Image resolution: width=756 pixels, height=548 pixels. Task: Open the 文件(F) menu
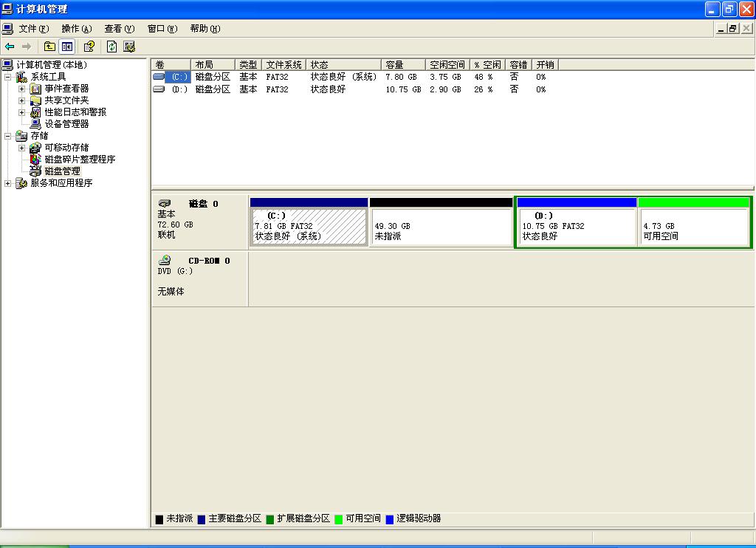point(34,29)
